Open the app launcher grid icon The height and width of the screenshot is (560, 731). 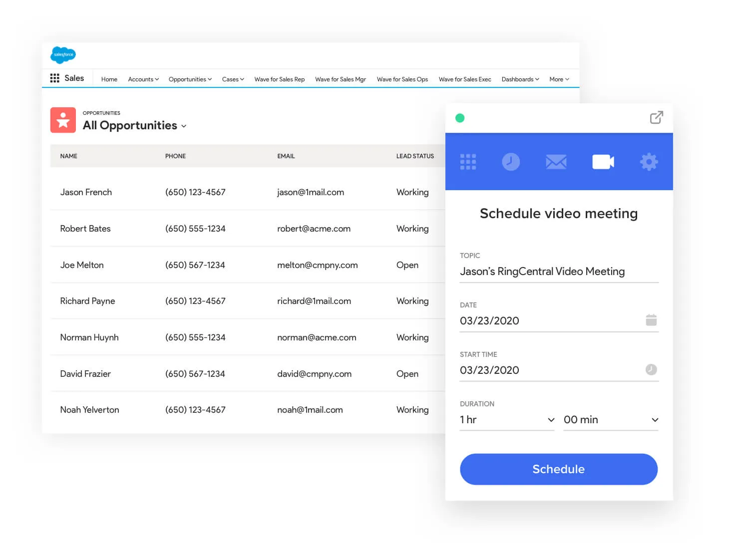pyautogui.click(x=54, y=78)
